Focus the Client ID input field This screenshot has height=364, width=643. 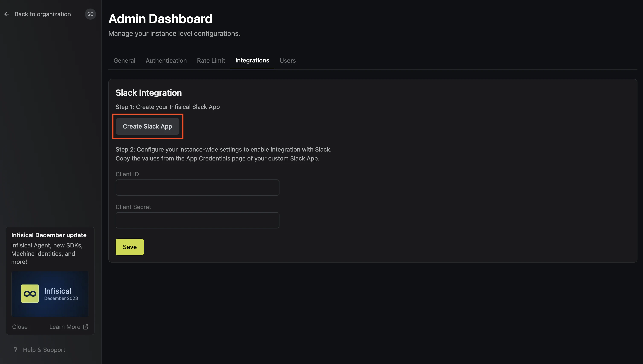(197, 188)
